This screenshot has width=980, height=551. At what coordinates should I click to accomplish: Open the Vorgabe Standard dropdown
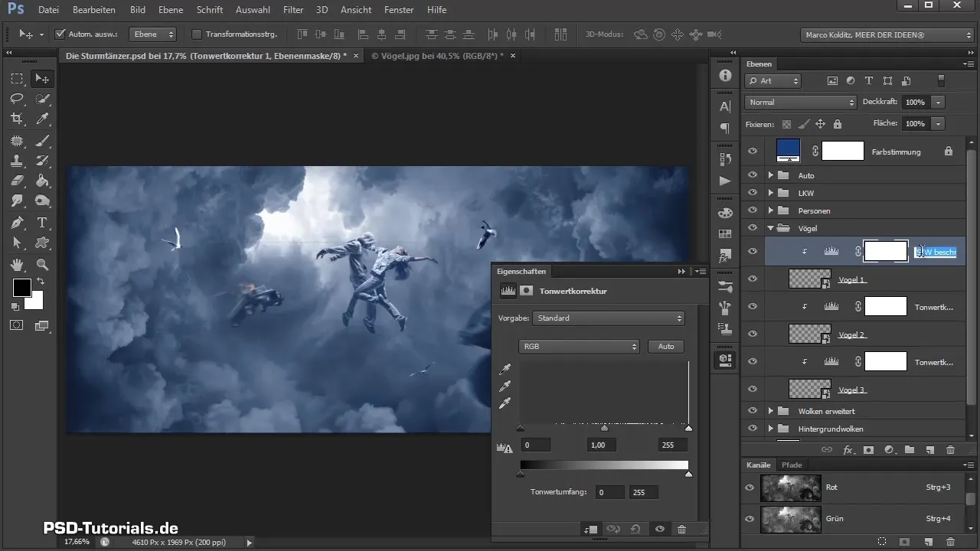click(609, 318)
